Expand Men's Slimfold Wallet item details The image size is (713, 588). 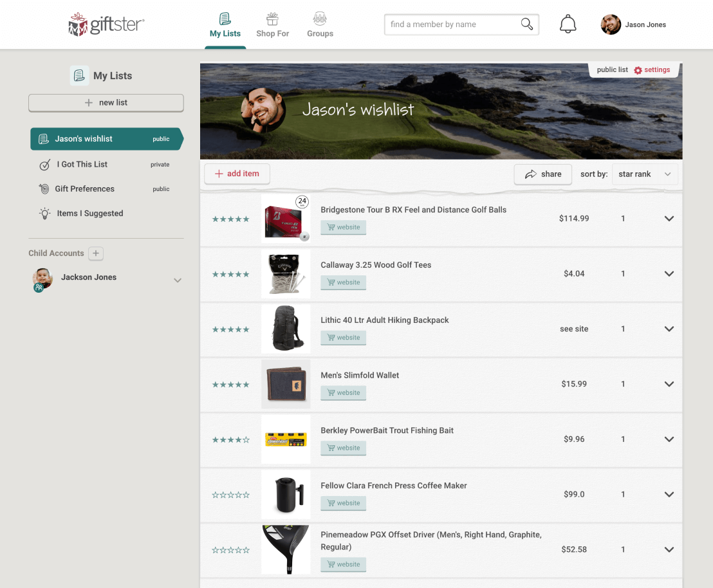pos(669,384)
